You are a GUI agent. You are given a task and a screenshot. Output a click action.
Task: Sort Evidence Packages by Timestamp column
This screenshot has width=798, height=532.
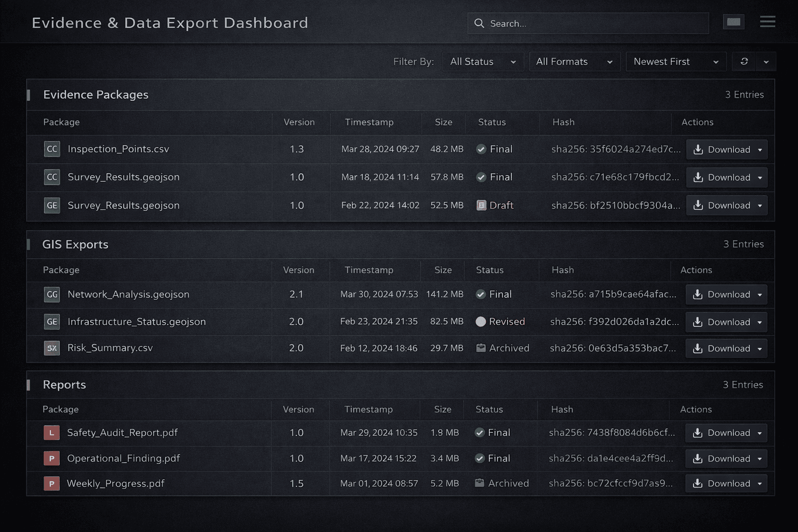(x=369, y=122)
